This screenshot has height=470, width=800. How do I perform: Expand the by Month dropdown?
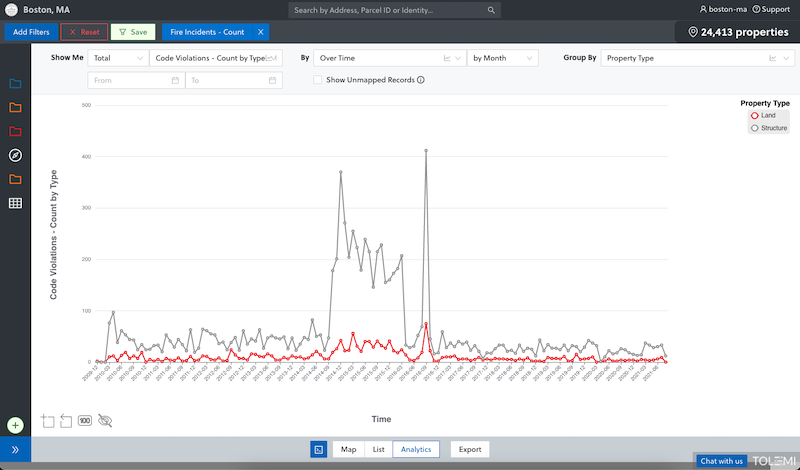point(503,58)
